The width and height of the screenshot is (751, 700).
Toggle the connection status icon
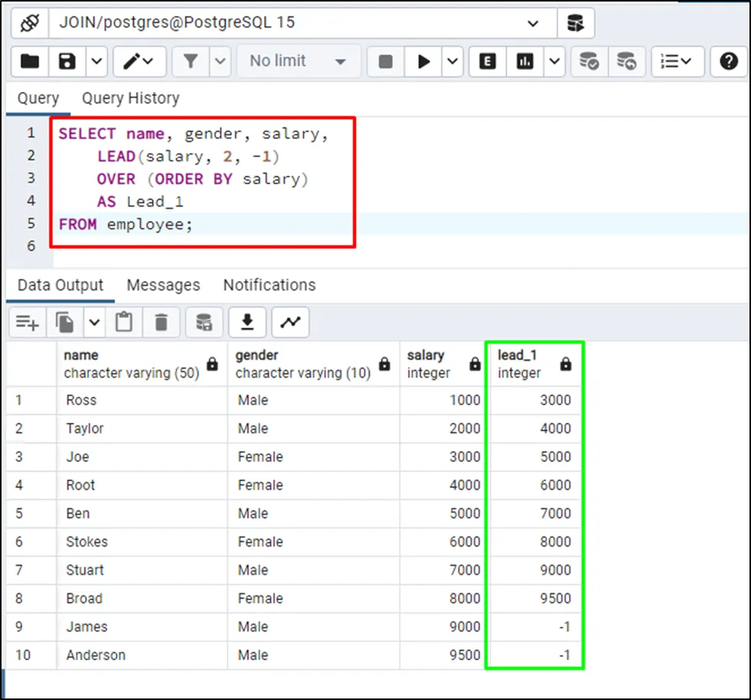point(30,23)
